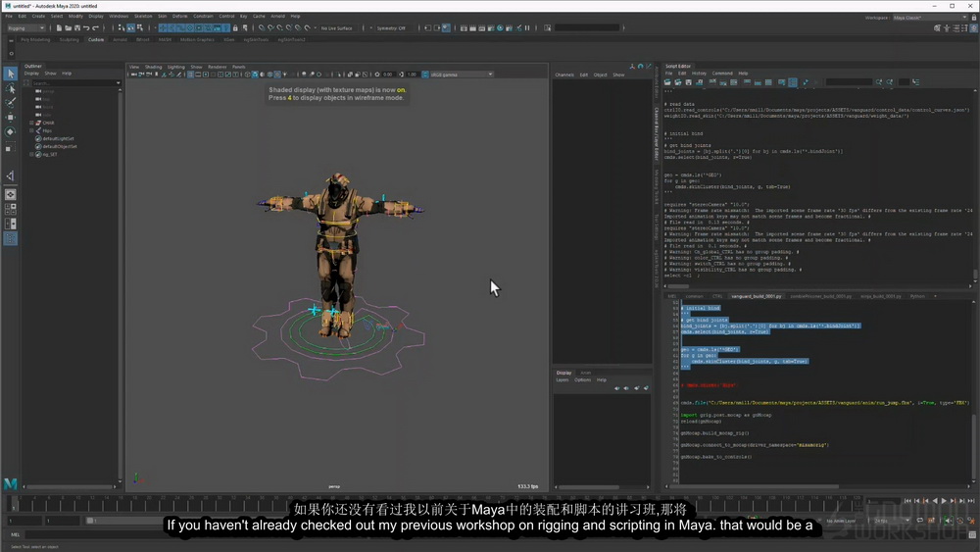Activate the Rotate tool in toolbox
The image size is (980, 552).
(10, 132)
